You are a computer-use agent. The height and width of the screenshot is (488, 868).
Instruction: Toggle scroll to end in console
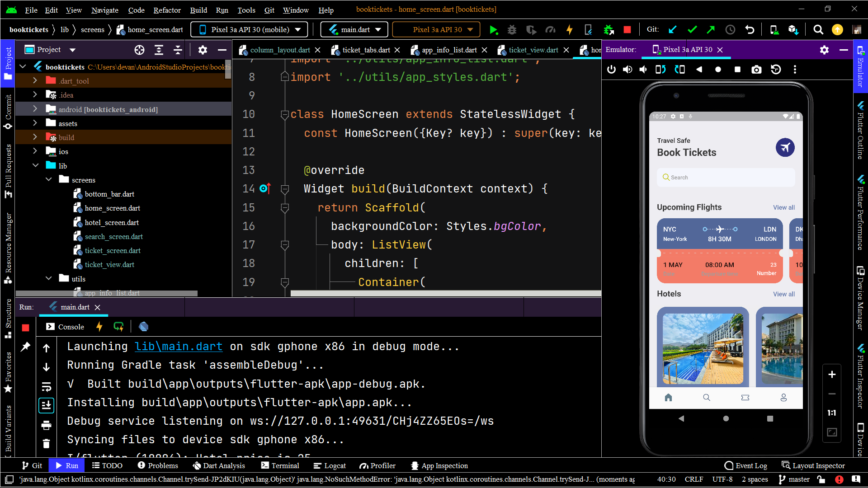[x=46, y=405]
